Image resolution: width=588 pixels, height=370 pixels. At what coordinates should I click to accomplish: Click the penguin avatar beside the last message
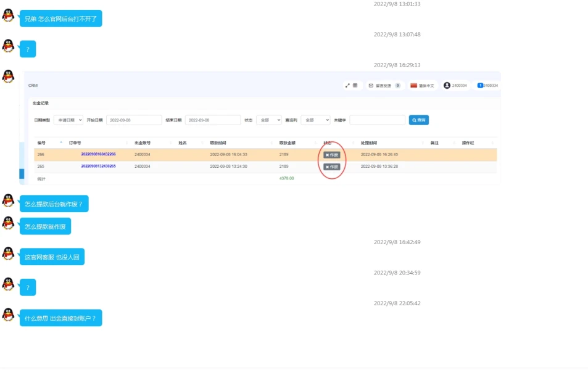8,315
